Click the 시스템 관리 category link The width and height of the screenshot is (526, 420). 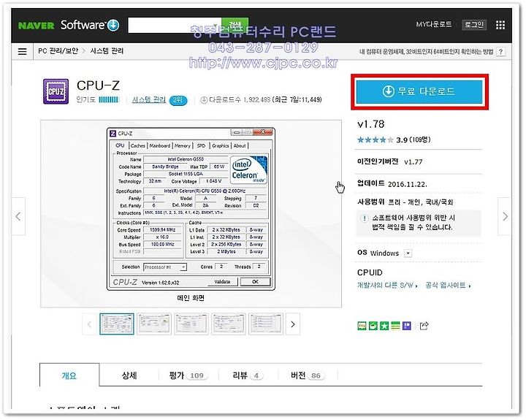coord(148,99)
